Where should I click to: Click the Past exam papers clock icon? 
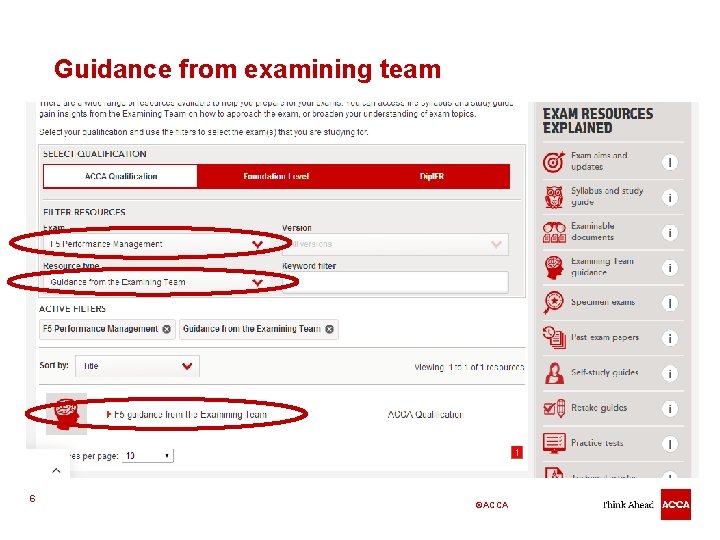[554, 338]
